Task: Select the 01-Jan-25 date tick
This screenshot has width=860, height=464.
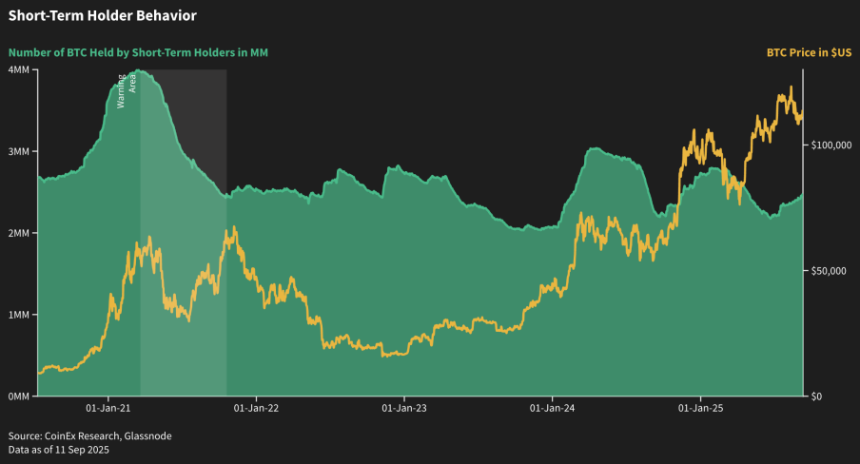Action: [699, 408]
